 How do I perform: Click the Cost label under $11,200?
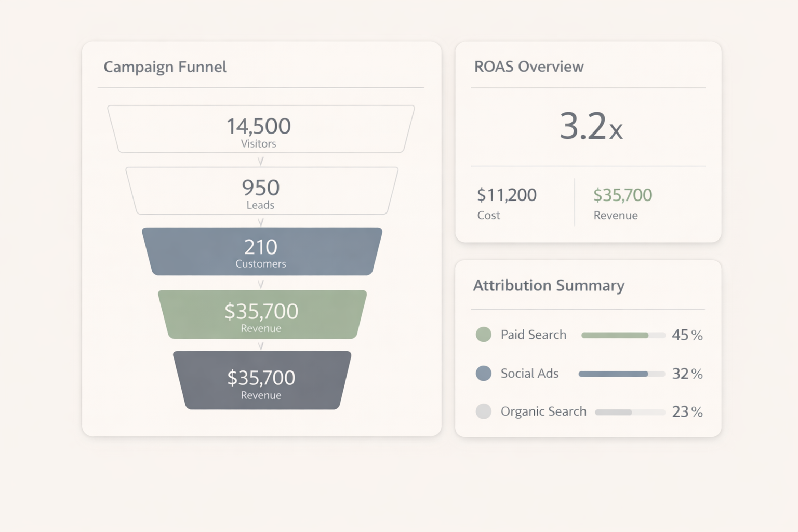pyautogui.click(x=489, y=215)
